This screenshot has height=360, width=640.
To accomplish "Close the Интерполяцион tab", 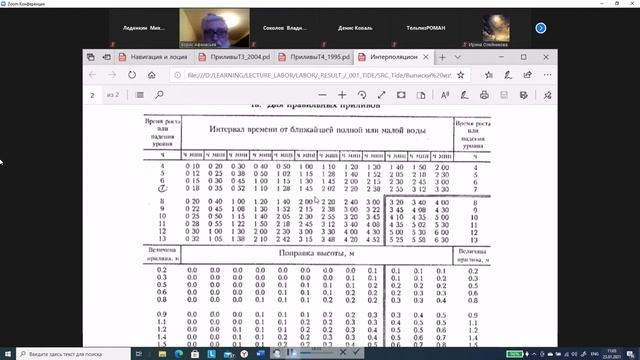I will (x=426, y=57).
